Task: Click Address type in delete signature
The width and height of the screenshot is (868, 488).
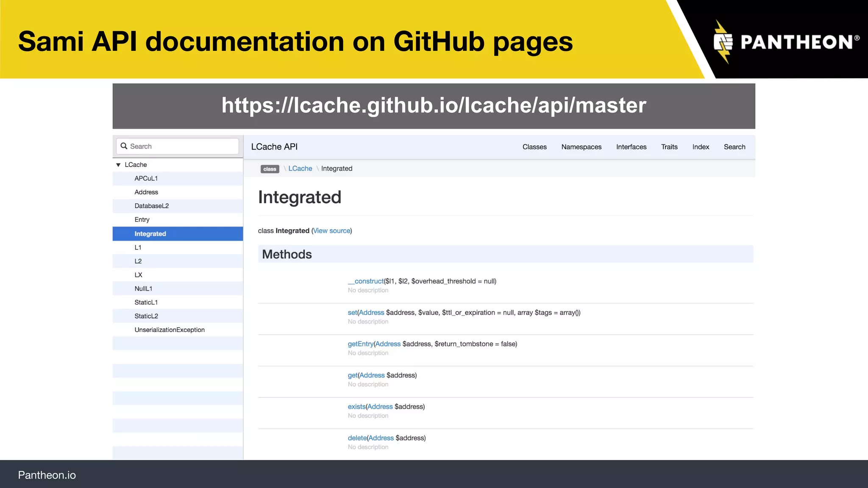Action: coord(381,438)
